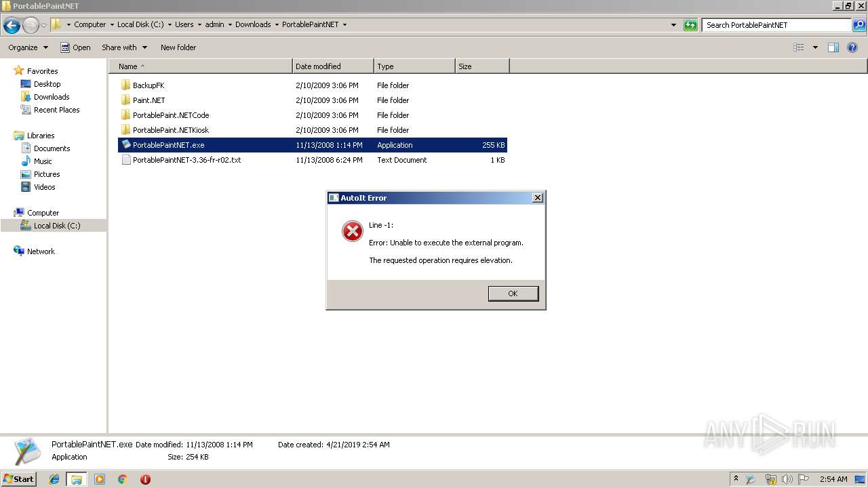
Task: Click the Action Center flag icon
Action: pos(804,479)
